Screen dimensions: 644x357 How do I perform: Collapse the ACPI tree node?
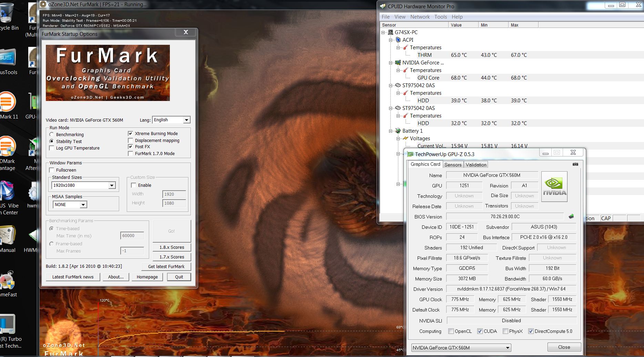click(x=390, y=40)
